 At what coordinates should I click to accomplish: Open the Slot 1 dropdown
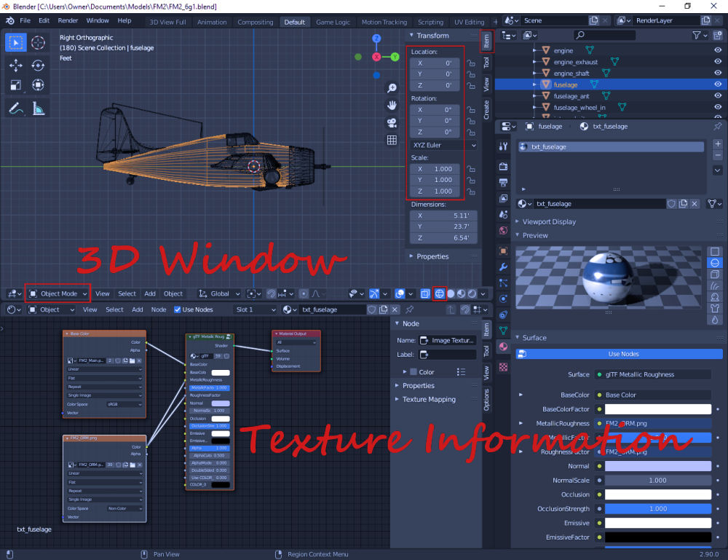(255, 309)
